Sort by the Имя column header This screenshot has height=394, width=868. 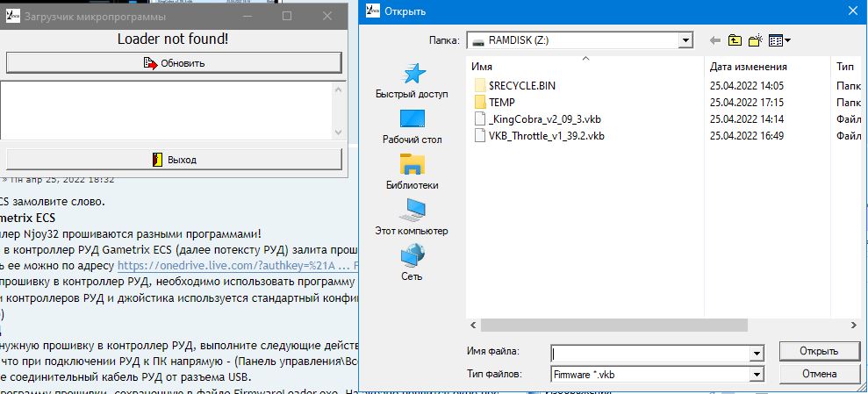[x=585, y=67]
